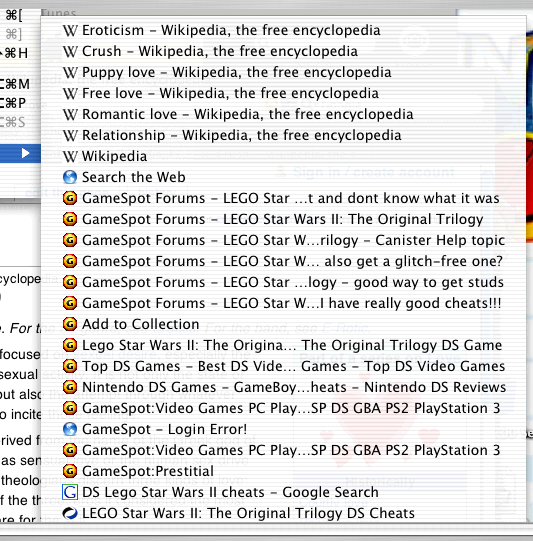Expand highlighted submenu arrow in parent menu
Viewport: 533px width, 541px height.
click(25, 153)
